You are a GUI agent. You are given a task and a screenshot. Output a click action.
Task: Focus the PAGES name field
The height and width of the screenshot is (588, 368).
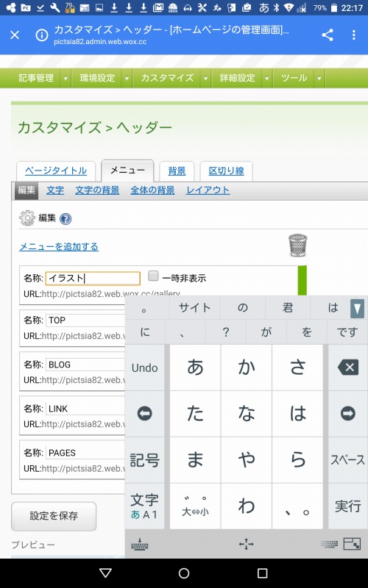click(x=85, y=453)
